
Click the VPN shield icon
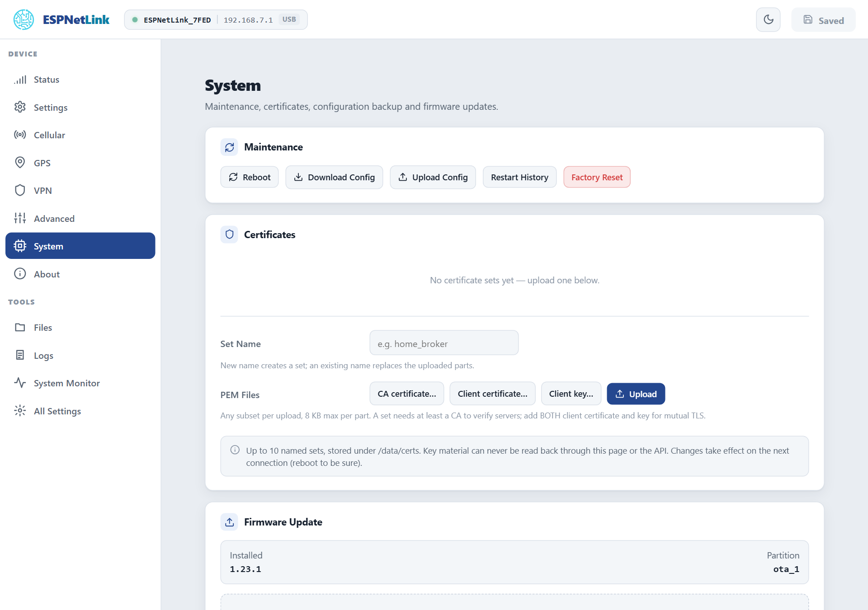point(20,190)
